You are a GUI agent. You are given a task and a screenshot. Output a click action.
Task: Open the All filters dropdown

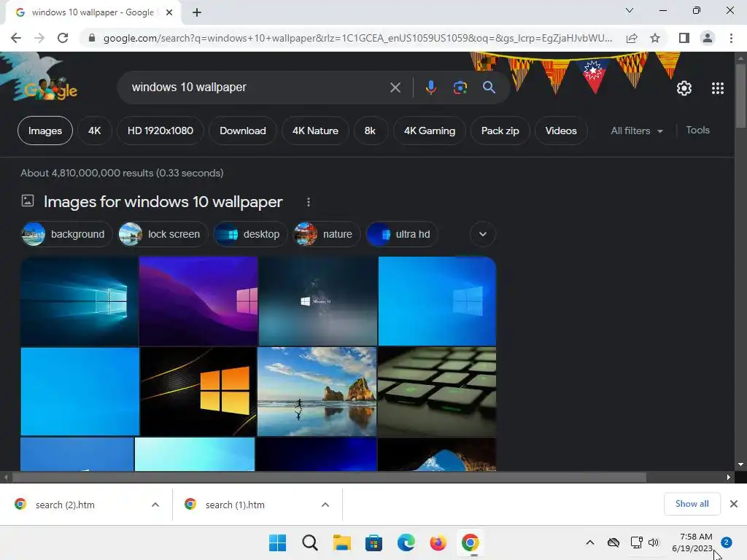point(636,131)
